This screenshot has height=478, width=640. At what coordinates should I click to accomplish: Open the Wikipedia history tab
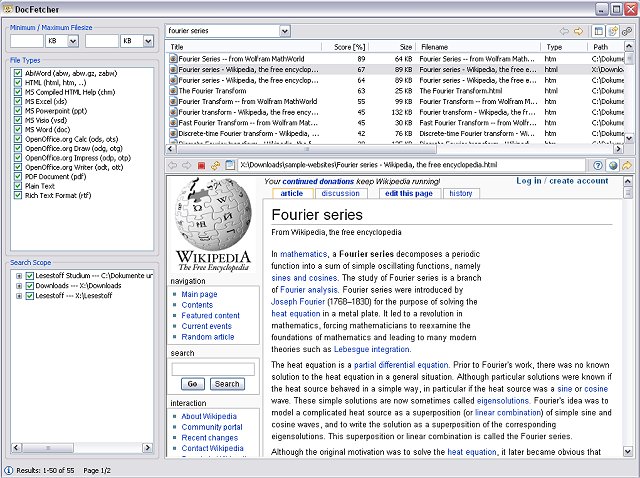pyautogui.click(x=460, y=193)
